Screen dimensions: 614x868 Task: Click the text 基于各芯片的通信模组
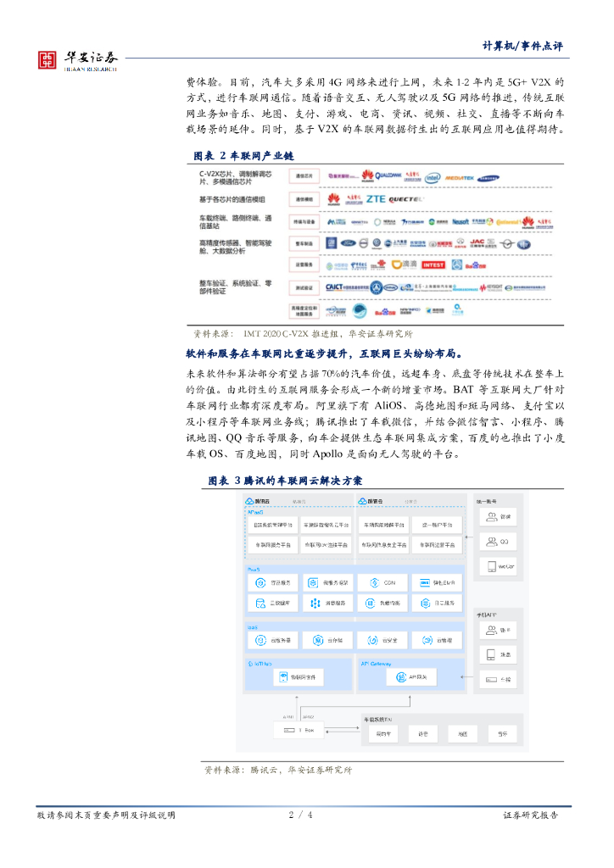(x=232, y=199)
